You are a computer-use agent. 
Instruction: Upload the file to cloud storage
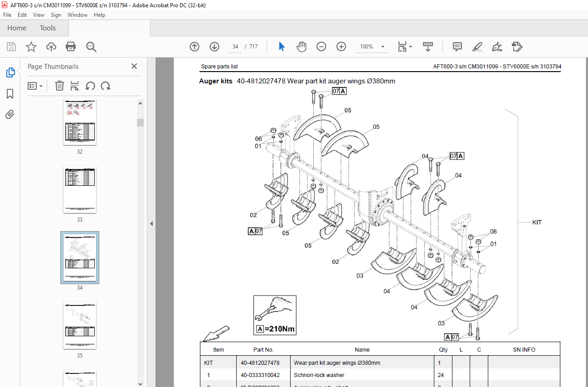tap(51, 47)
